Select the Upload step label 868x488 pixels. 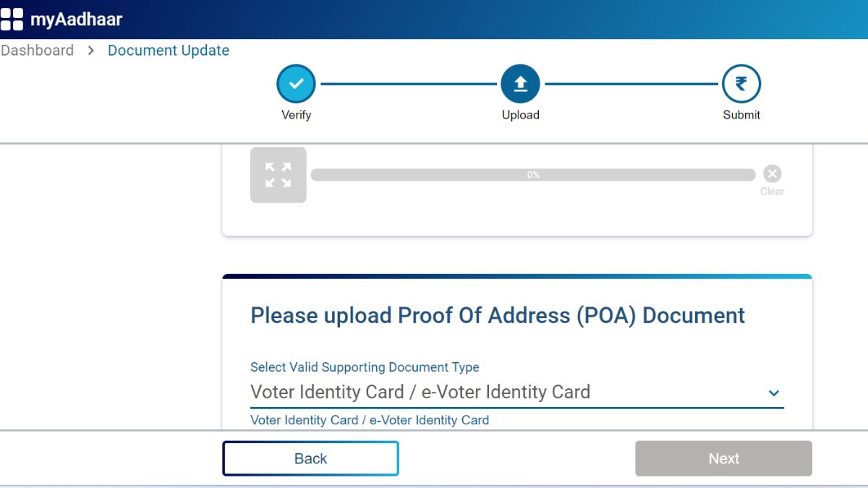pos(520,115)
